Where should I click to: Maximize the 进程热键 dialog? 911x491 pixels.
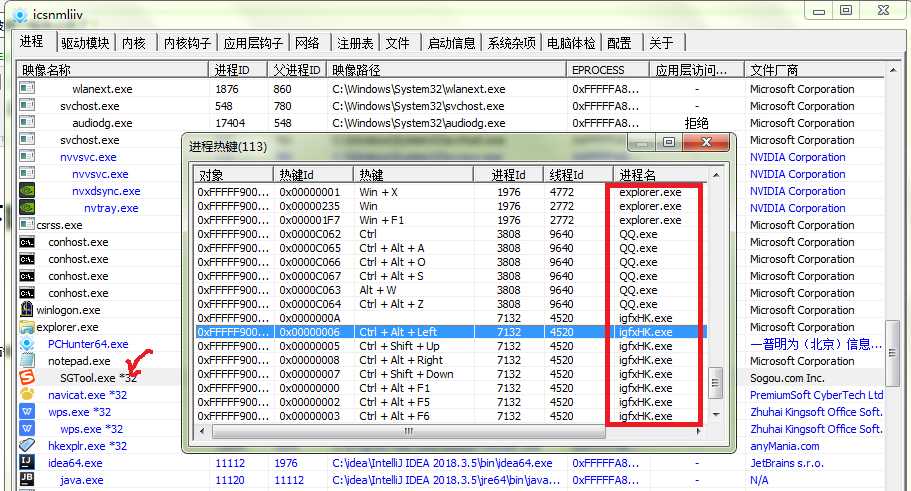click(669, 142)
